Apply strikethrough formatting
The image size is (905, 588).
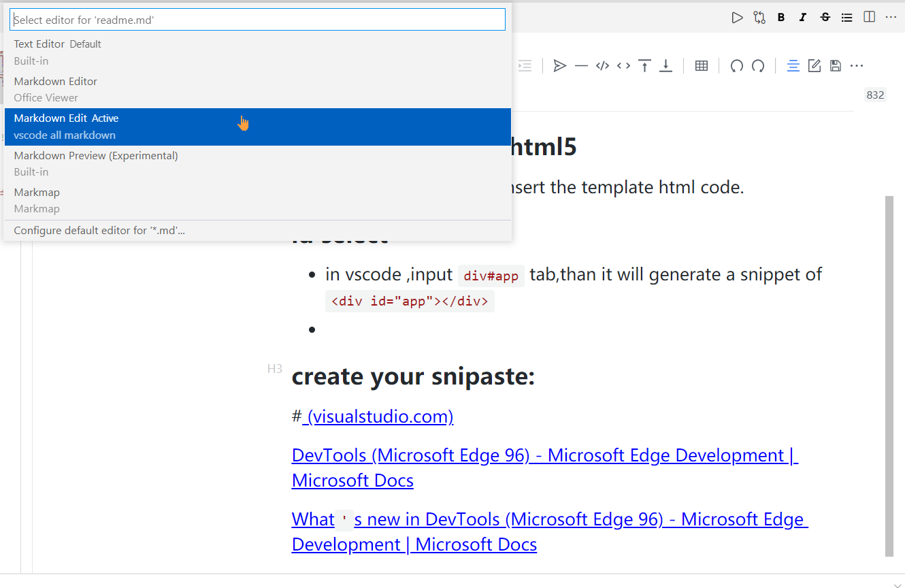click(825, 17)
